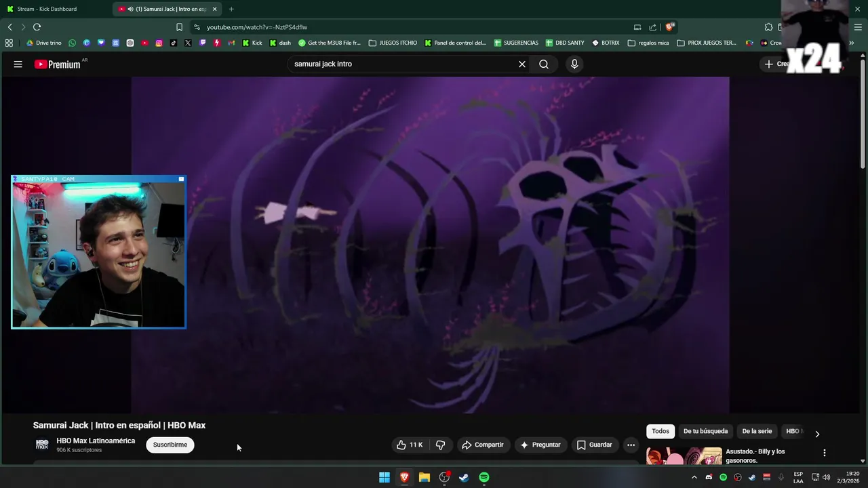Open the WhatsApp bookmark icon
Screen dimensions: 868x488
(73, 43)
